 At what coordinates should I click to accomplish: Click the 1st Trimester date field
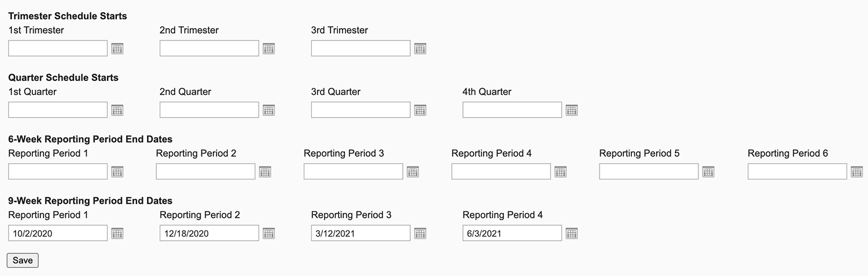tap(58, 49)
